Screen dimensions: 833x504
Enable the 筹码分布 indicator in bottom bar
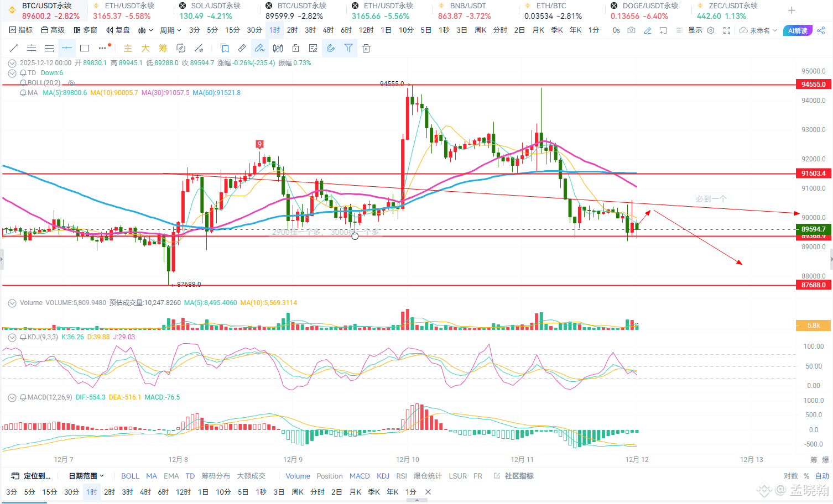coord(216,476)
